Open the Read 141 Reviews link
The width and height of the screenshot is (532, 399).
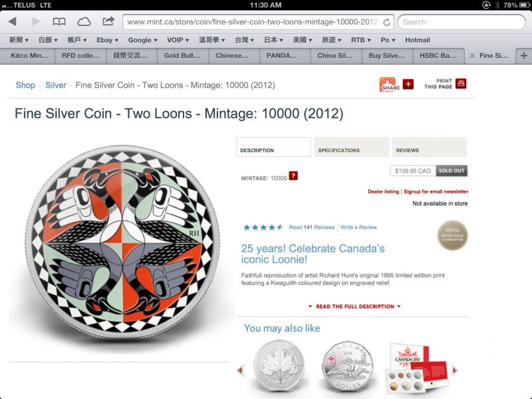click(311, 227)
